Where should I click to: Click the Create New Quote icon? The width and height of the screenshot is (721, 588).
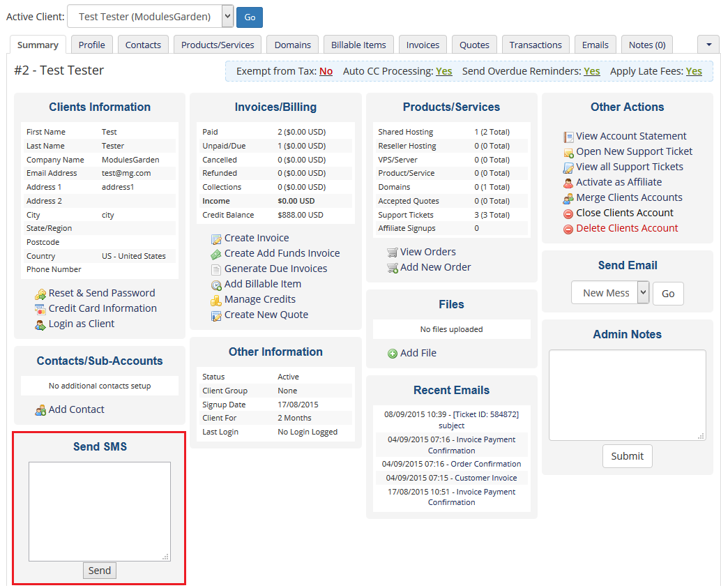(216, 316)
